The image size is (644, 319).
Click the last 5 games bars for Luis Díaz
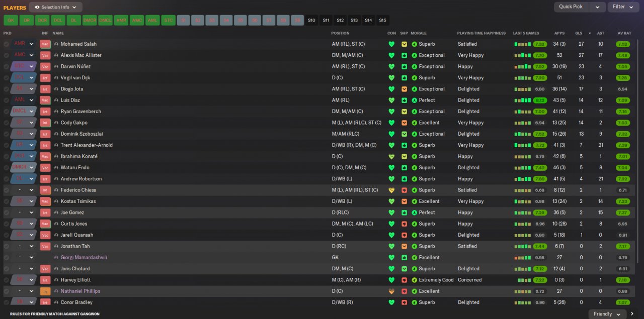coord(522,100)
